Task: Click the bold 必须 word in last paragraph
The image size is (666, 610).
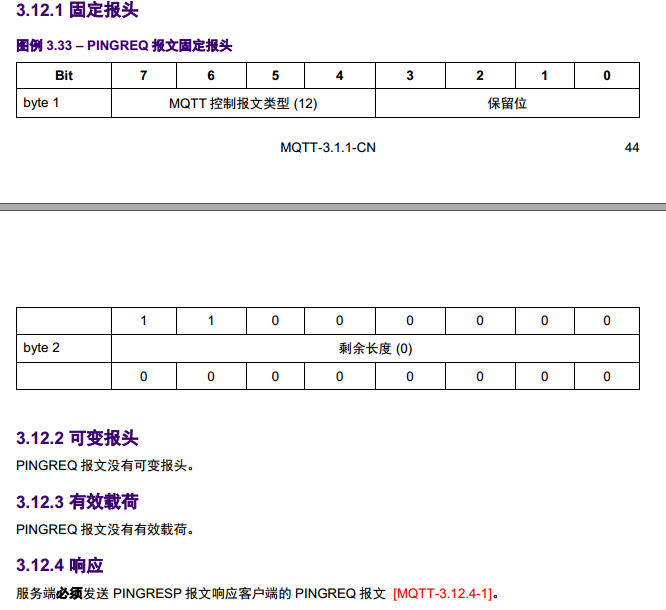Action: pos(69,593)
